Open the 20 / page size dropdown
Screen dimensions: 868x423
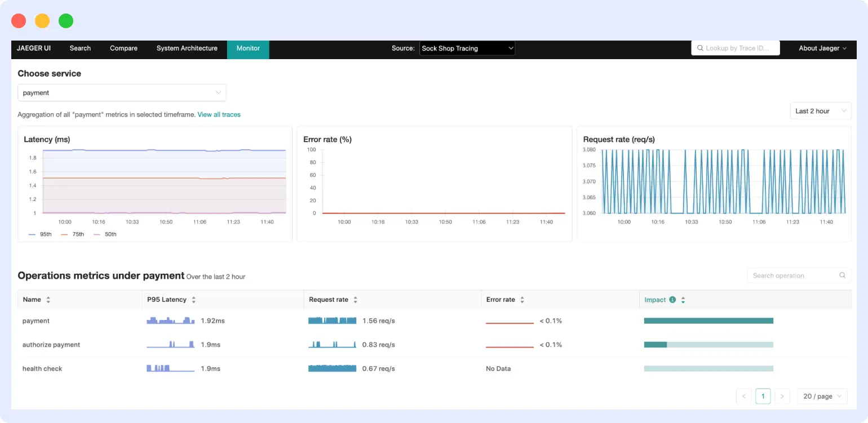822,397
